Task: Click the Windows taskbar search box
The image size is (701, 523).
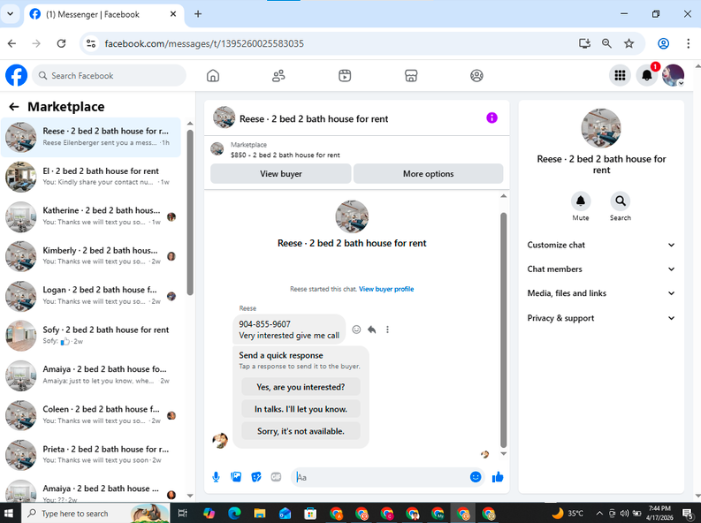Action: tap(95, 513)
